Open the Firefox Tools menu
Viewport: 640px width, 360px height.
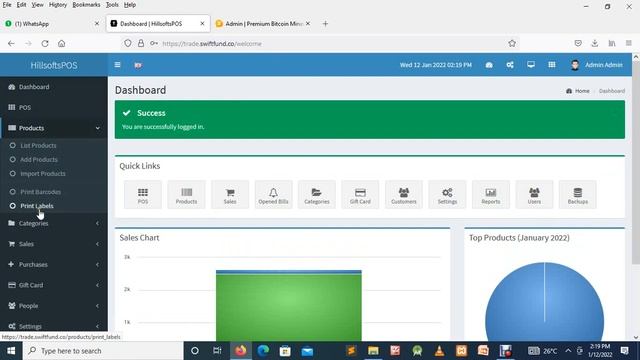tap(112, 5)
